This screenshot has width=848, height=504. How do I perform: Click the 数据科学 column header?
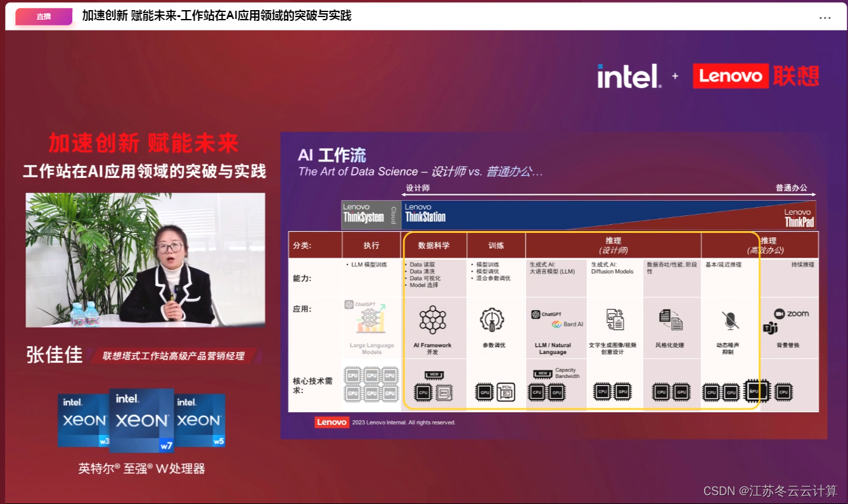(x=434, y=245)
